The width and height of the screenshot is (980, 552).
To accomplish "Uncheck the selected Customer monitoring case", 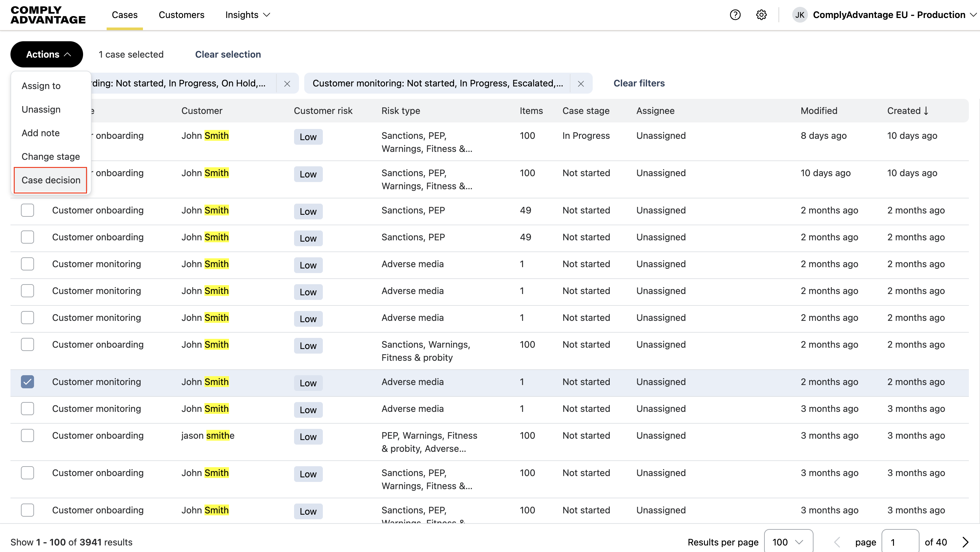I will (x=27, y=382).
